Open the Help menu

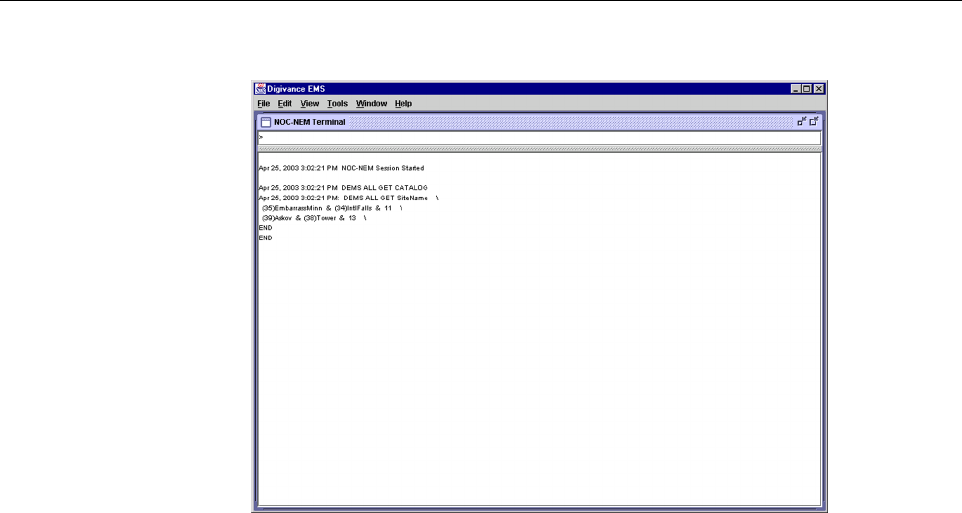tap(403, 104)
